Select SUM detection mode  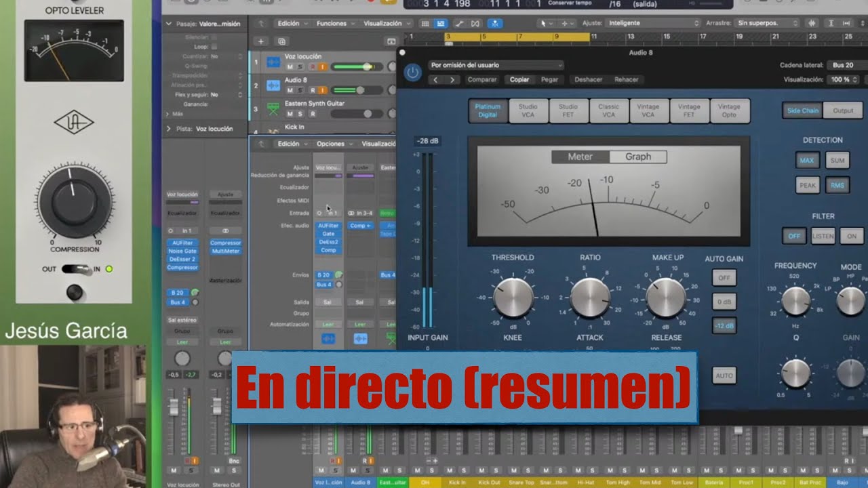[837, 161]
